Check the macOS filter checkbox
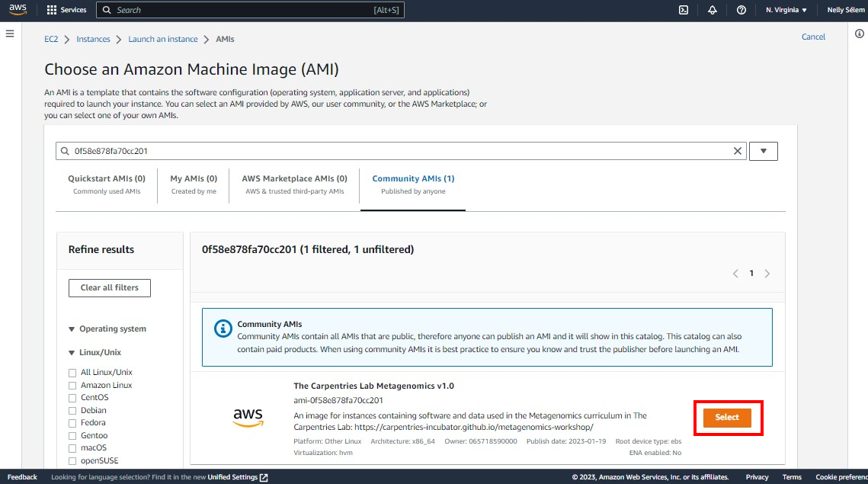Image resolution: width=868 pixels, height=484 pixels. click(74, 448)
